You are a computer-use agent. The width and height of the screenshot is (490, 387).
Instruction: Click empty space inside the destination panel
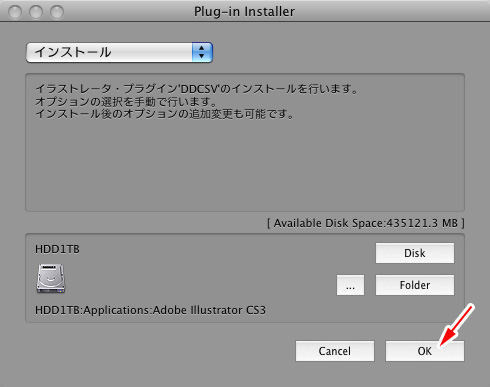pos(200,273)
